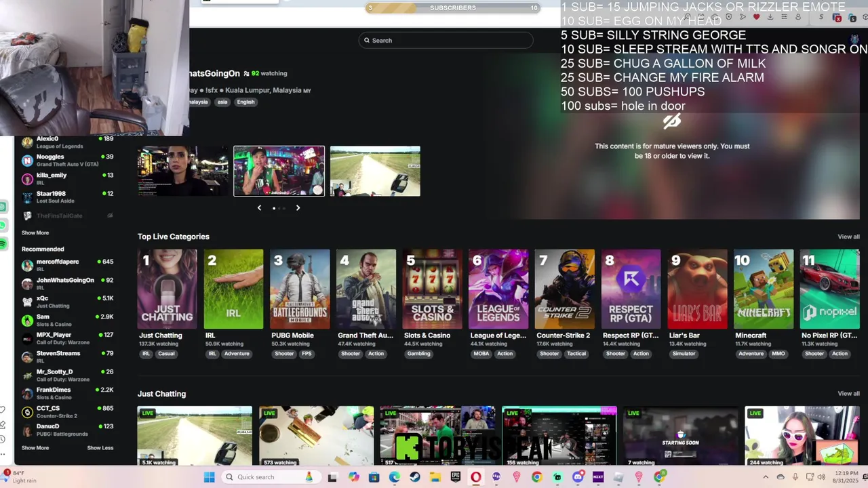Click the English tag on featured stream

[245, 102]
